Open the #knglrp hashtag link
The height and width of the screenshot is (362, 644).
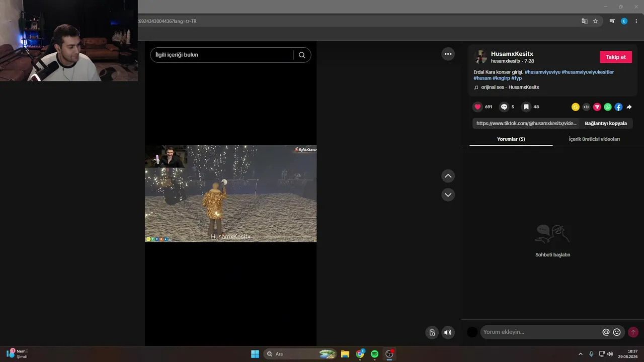coord(501,78)
